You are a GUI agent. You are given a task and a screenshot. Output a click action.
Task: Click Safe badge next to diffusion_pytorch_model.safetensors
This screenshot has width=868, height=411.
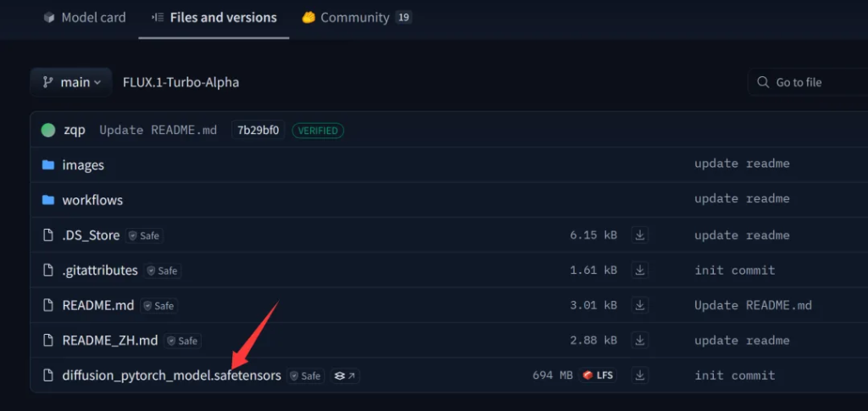(x=305, y=376)
